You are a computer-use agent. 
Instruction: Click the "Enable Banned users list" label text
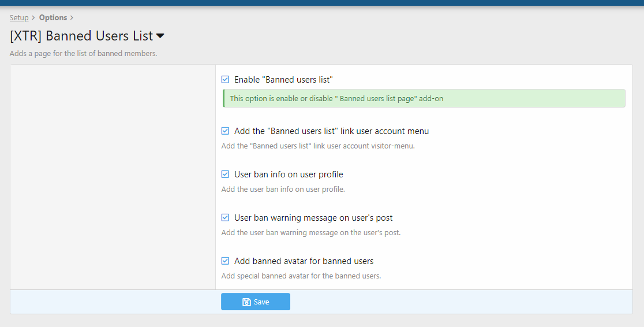[283, 80]
